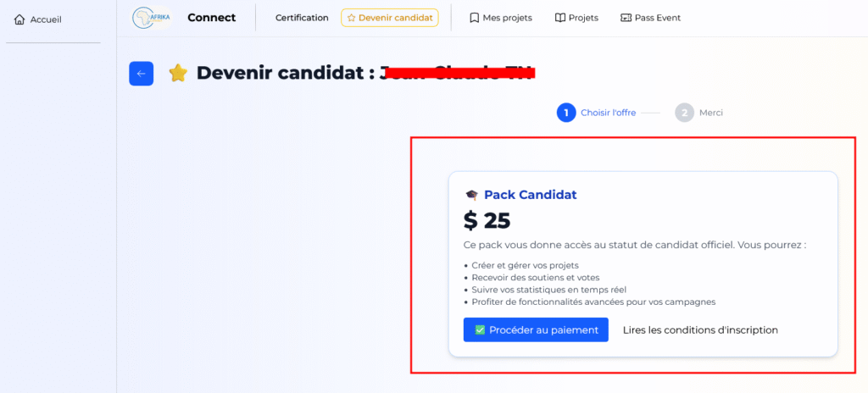Click the ticket icon of Pass Event
The height and width of the screenshot is (393, 868).
click(626, 18)
